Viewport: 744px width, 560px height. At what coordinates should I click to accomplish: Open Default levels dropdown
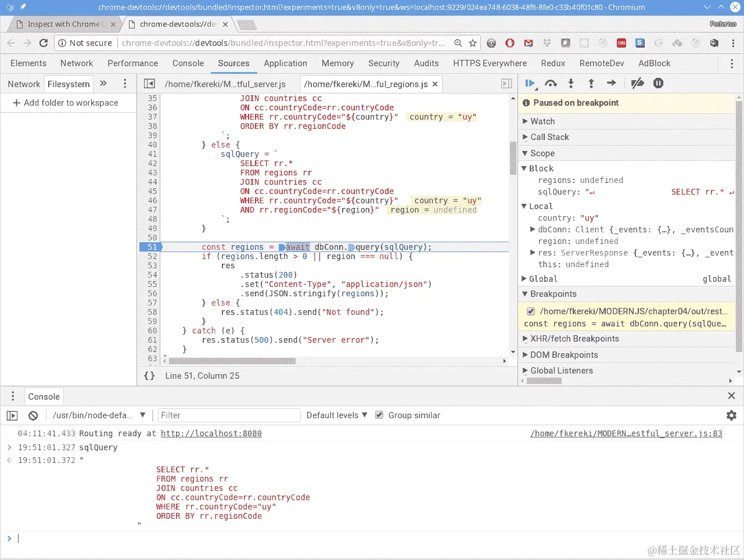337,415
